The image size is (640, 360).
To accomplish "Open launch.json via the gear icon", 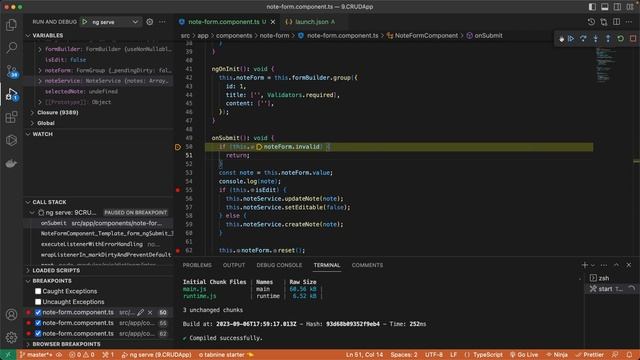I will pos(150,22).
